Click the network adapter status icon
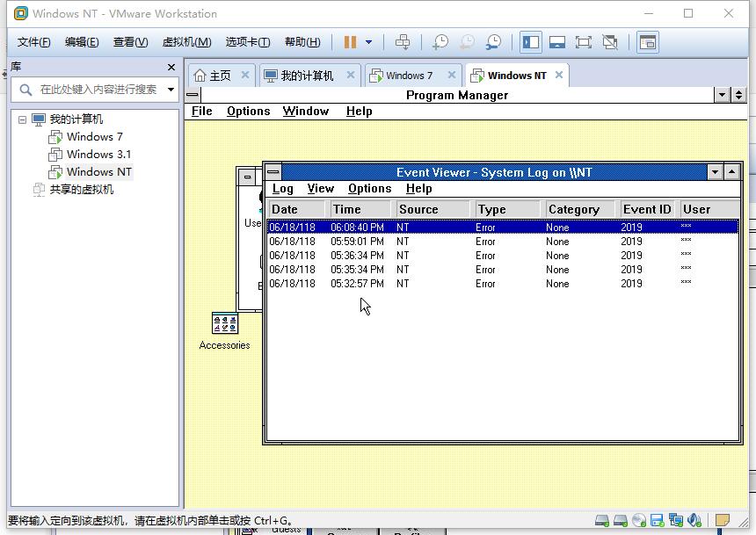The width and height of the screenshot is (756, 535). pyautogui.click(x=675, y=521)
